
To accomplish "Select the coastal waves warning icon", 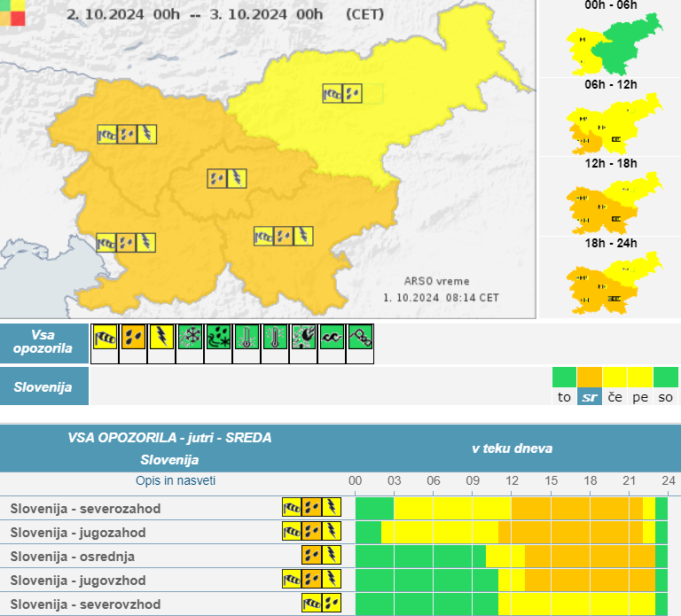I will pyautogui.click(x=333, y=338).
